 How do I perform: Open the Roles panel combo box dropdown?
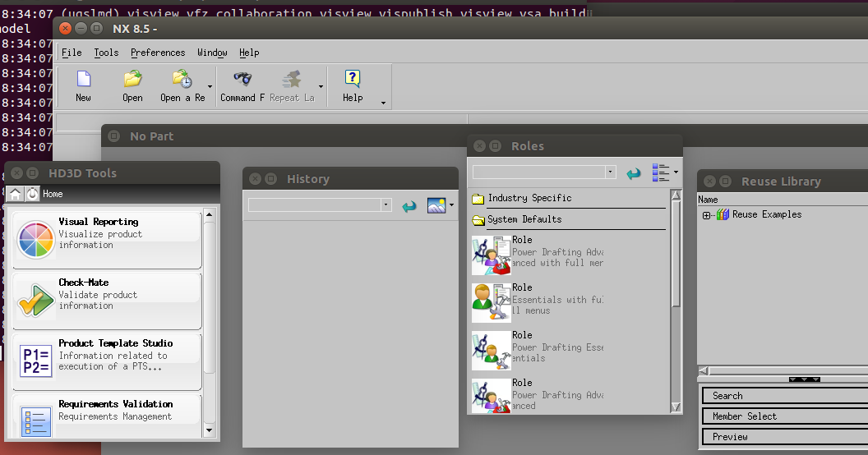click(610, 172)
